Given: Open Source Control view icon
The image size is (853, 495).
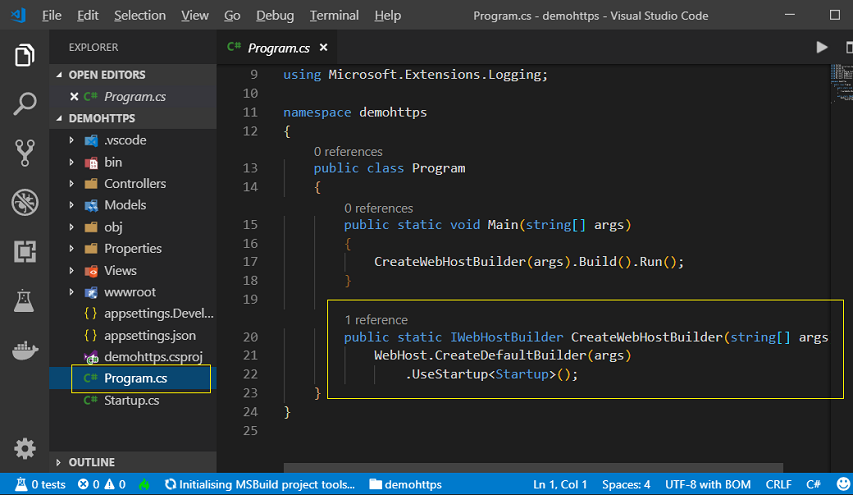Looking at the screenshot, I should click(24, 153).
